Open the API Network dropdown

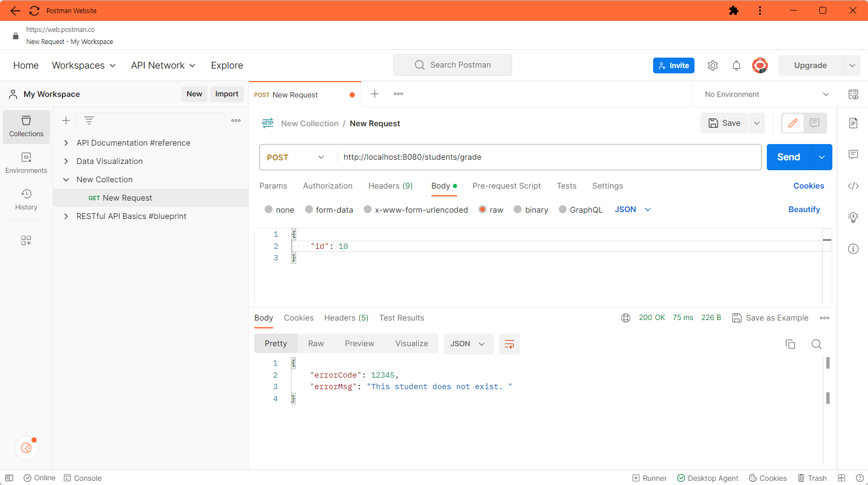click(164, 65)
